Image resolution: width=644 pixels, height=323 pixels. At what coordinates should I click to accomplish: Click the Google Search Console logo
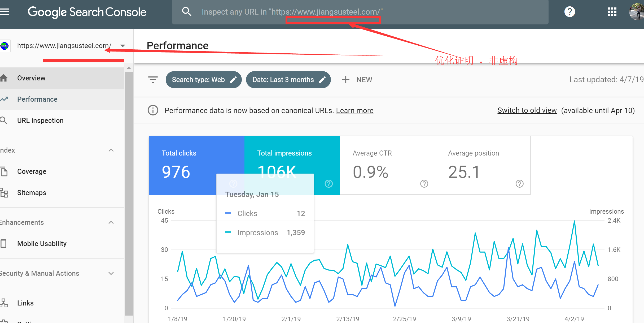[x=87, y=12]
